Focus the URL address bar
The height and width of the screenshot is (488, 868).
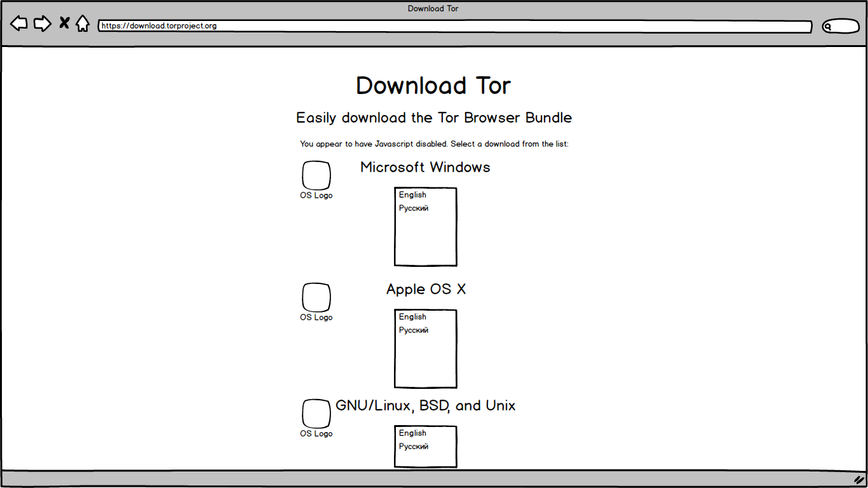click(455, 26)
